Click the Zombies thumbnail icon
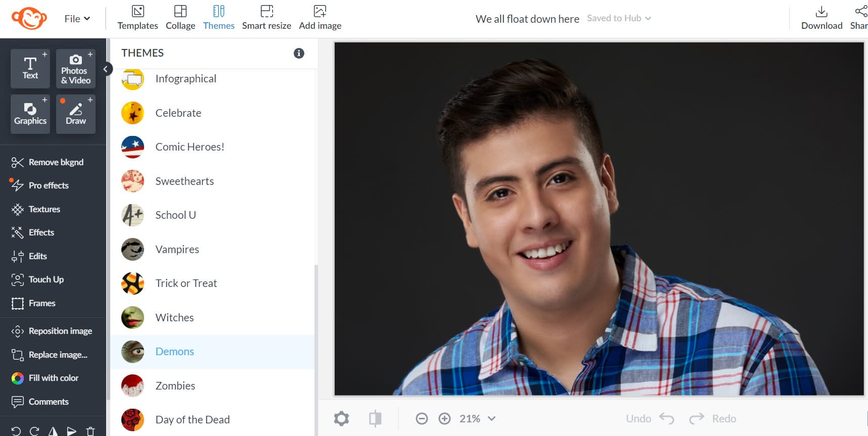Image resolution: width=868 pixels, height=436 pixels. 132,386
